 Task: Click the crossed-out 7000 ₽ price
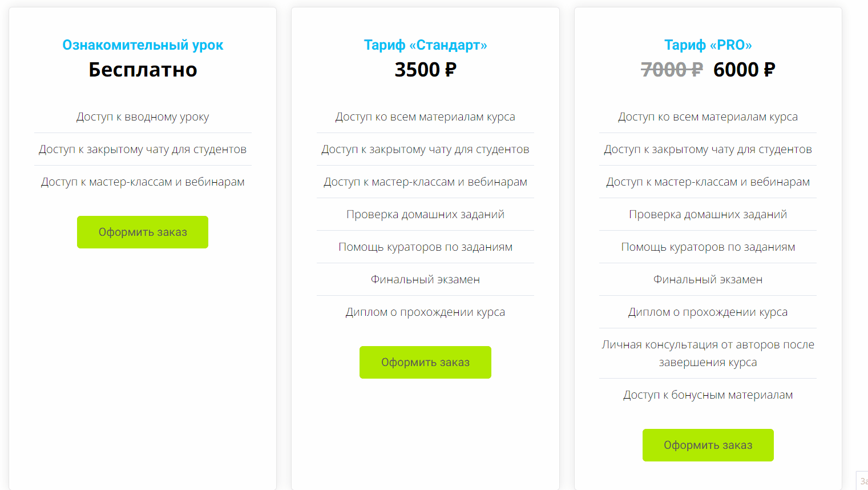click(x=671, y=70)
